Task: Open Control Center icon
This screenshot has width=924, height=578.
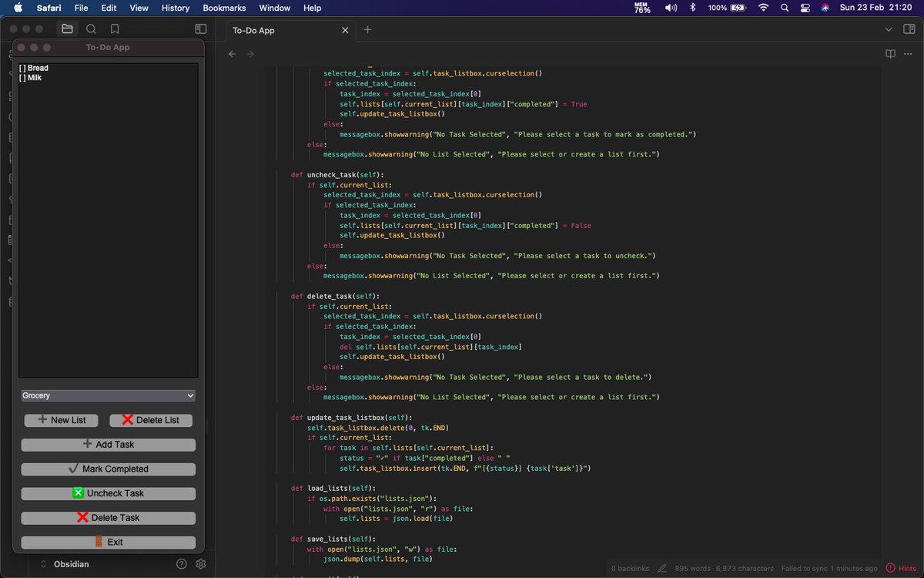Action: 805,8
